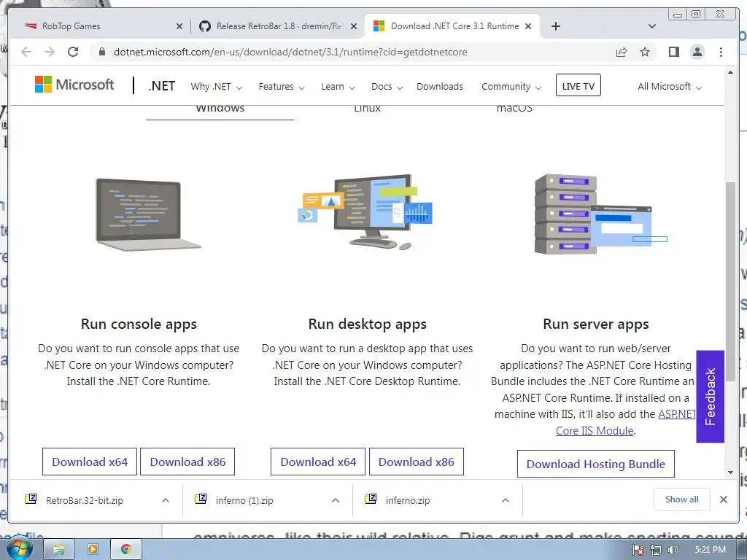Open the network tray icon

tap(656, 551)
